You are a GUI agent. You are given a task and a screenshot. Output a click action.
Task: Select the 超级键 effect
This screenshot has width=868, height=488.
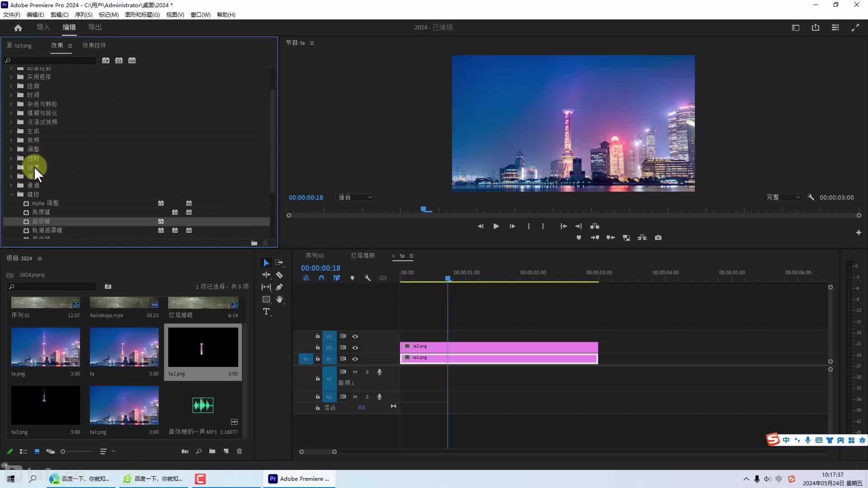[x=137, y=221]
